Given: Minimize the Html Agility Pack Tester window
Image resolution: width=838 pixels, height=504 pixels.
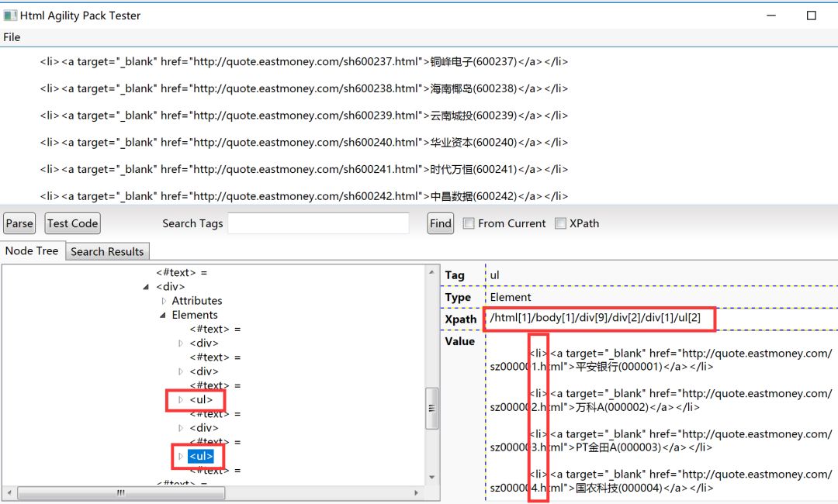Looking at the screenshot, I should (771, 16).
